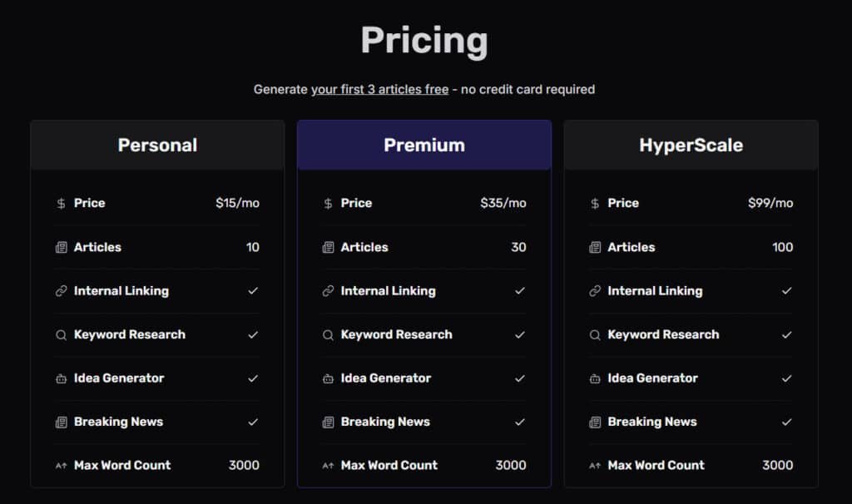Click the Keyword Research checkmark in Premium plan
Image resolution: width=852 pixels, height=504 pixels.
519,335
